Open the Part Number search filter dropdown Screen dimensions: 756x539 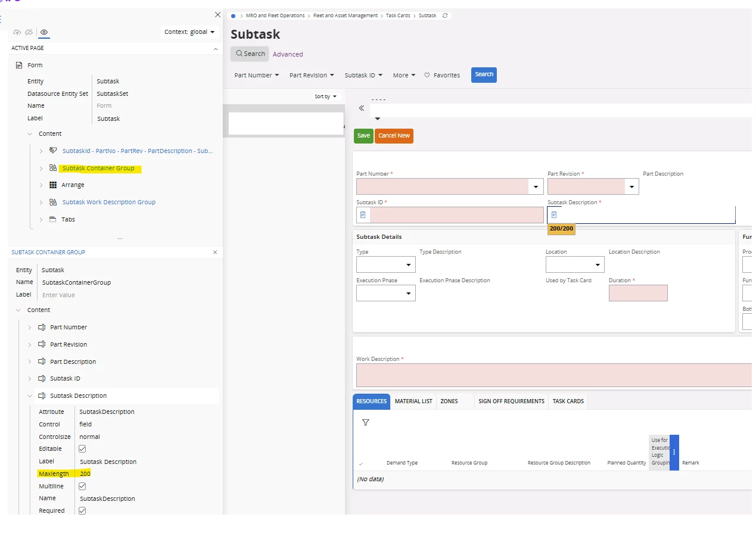(x=257, y=76)
